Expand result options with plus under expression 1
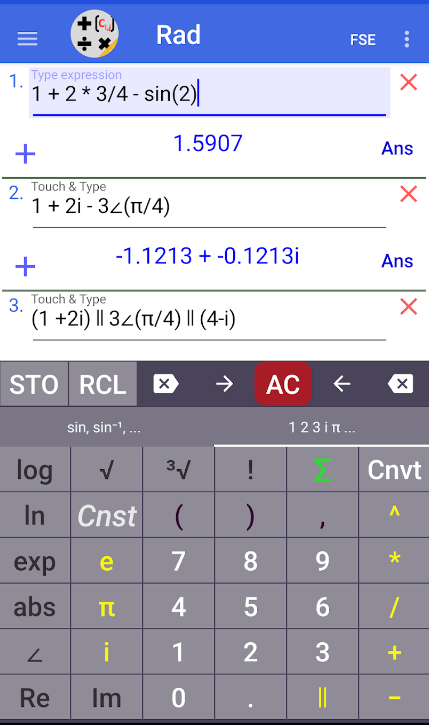The width and height of the screenshot is (429, 725). pos(25,154)
